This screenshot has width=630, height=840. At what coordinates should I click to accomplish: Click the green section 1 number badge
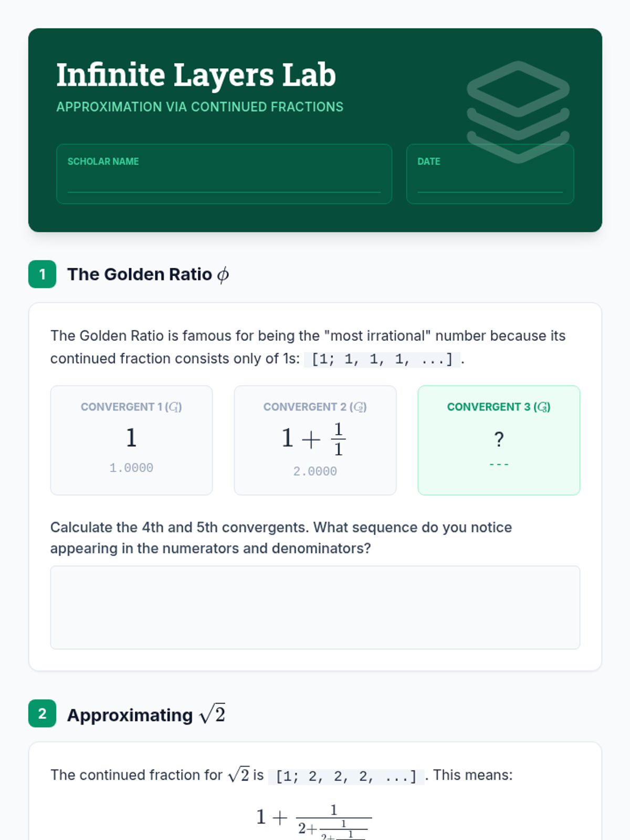42,274
